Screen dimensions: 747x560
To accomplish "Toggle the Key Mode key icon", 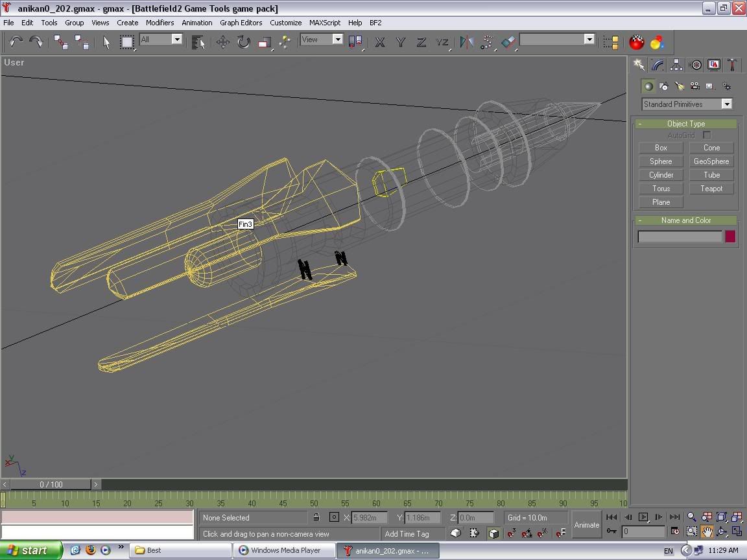I will click(x=611, y=531).
